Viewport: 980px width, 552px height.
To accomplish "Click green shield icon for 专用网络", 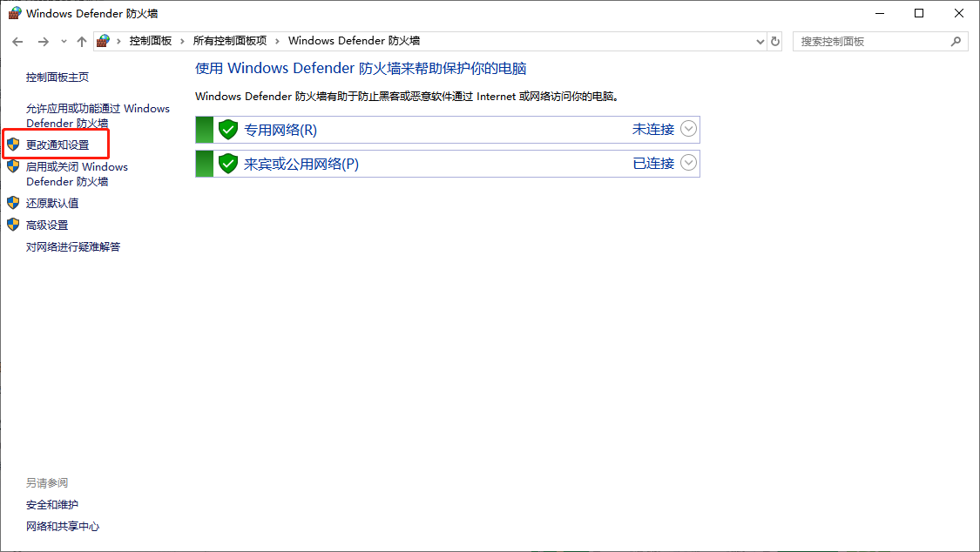I will pos(228,129).
